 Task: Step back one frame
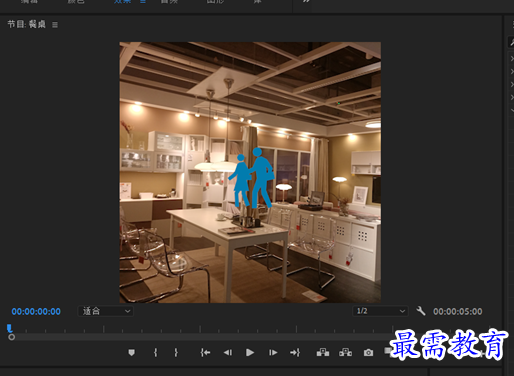tap(228, 352)
